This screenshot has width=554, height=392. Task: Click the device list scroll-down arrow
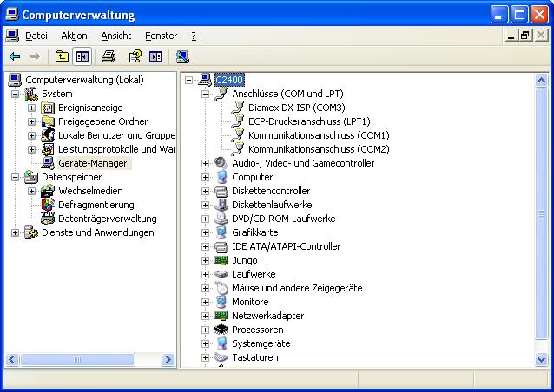(x=541, y=359)
